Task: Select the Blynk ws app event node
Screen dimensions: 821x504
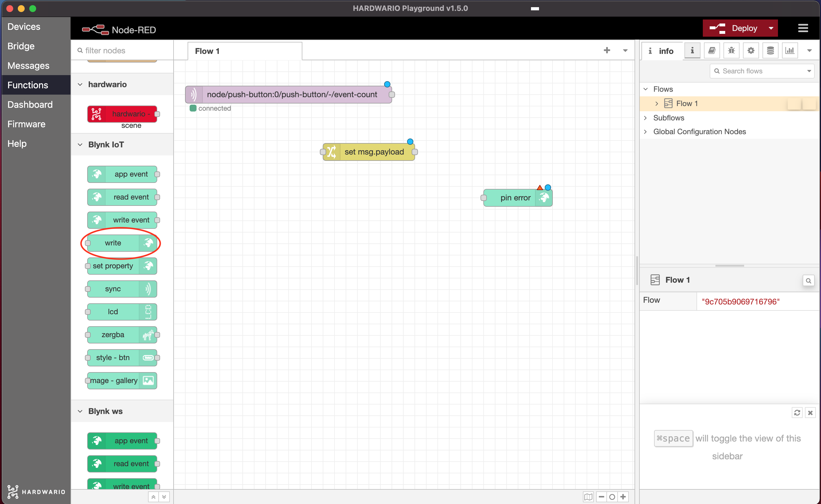Action: pos(122,441)
